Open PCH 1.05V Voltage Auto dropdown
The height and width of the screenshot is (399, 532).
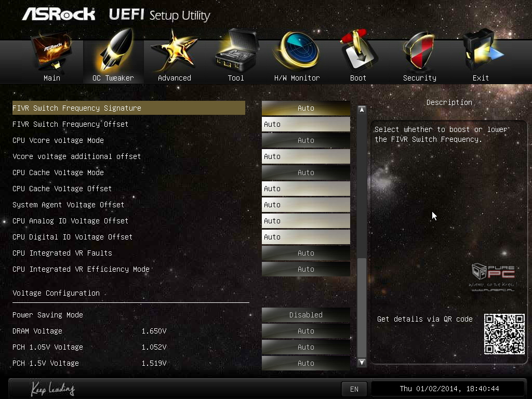click(305, 347)
